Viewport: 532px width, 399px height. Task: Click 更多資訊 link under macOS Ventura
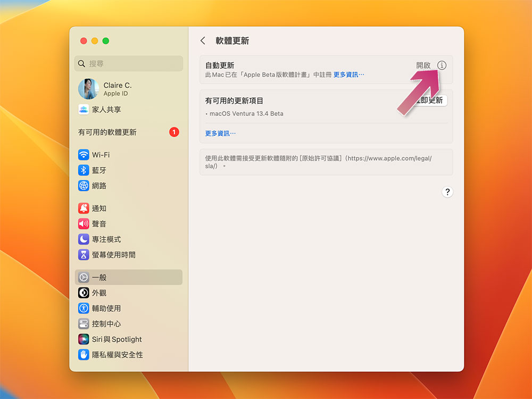point(220,134)
